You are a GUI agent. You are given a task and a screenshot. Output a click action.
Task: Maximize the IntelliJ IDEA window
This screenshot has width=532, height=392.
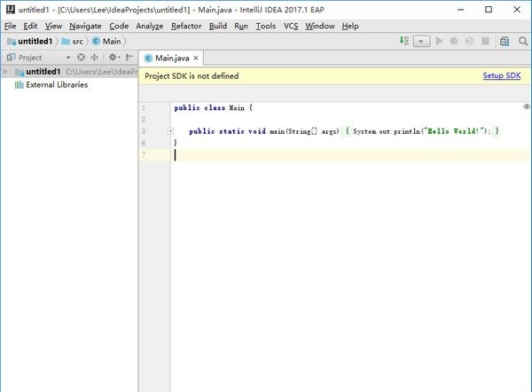coord(489,10)
